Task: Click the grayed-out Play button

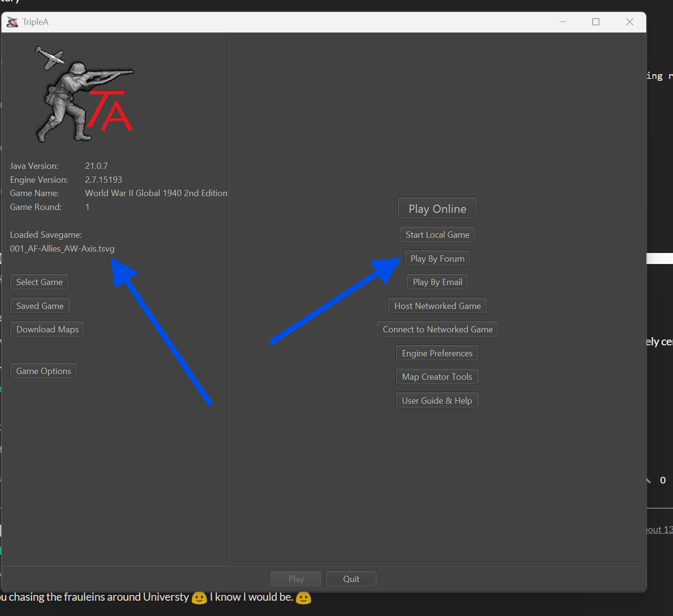Action: pyautogui.click(x=296, y=579)
